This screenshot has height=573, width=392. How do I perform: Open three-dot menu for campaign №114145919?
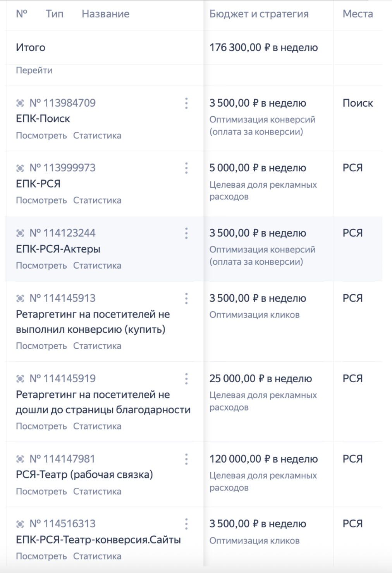(186, 379)
